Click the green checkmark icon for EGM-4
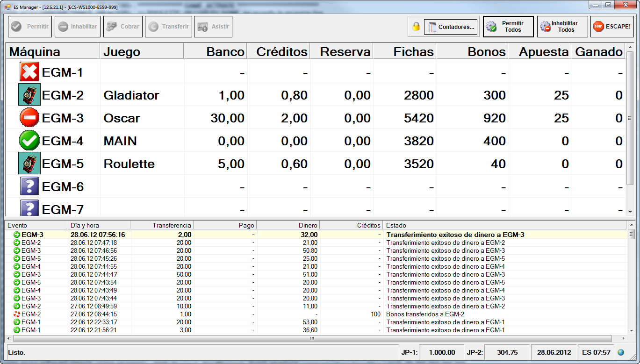Viewport: 640px width, 364px height. click(x=29, y=141)
